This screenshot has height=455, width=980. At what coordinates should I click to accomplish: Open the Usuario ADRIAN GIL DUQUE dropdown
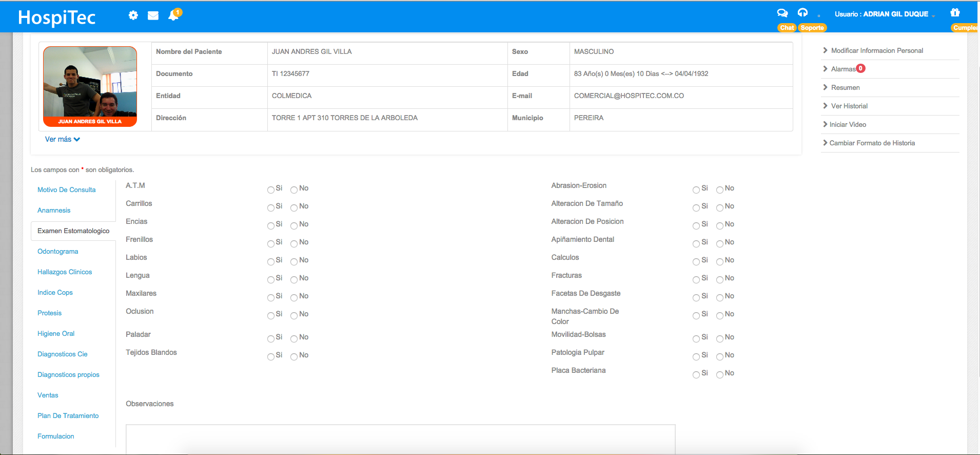pos(885,14)
